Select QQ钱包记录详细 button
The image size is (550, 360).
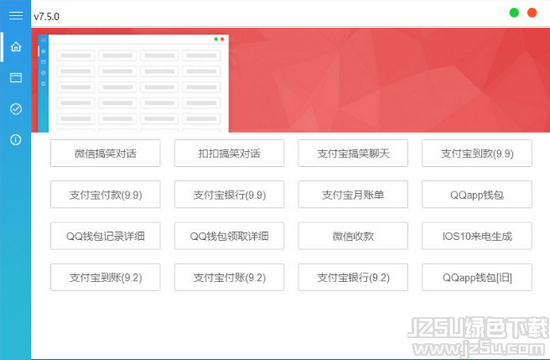[105, 236]
